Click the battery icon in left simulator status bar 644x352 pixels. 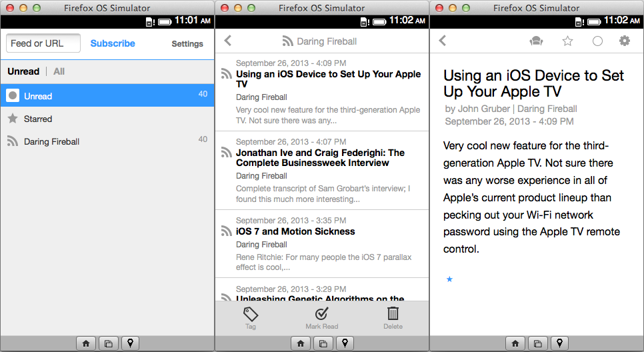point(165,22)
